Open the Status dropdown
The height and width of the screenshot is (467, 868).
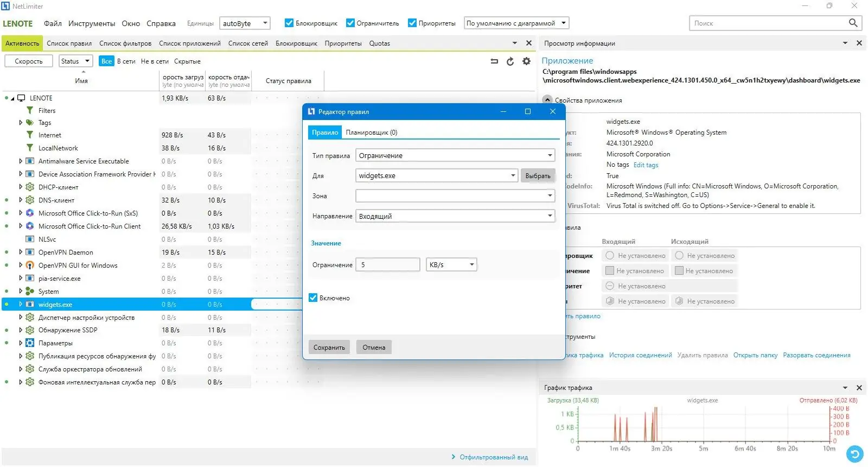[x=75, y=61]
